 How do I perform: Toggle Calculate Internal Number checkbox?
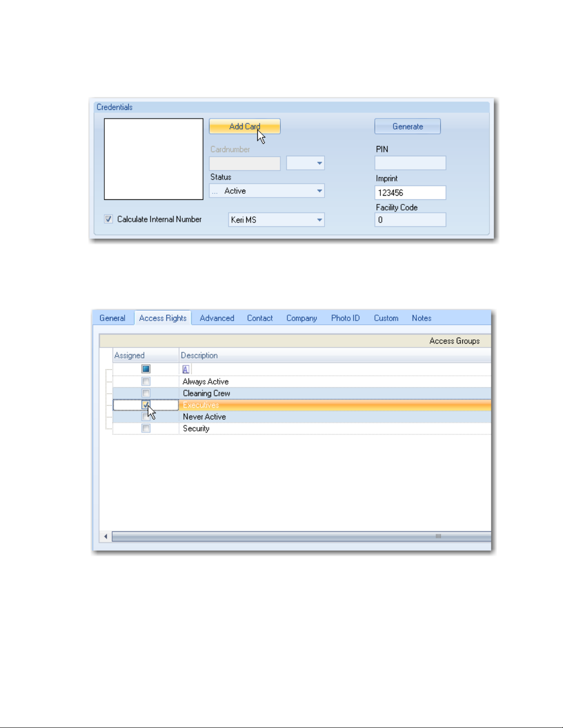coord(108,219)
